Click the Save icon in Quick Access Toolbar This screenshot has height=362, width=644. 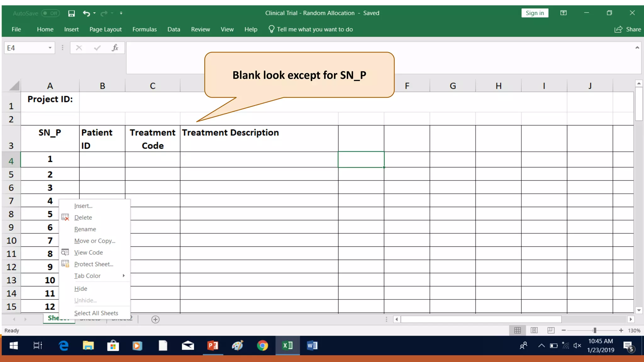(71, 13)
